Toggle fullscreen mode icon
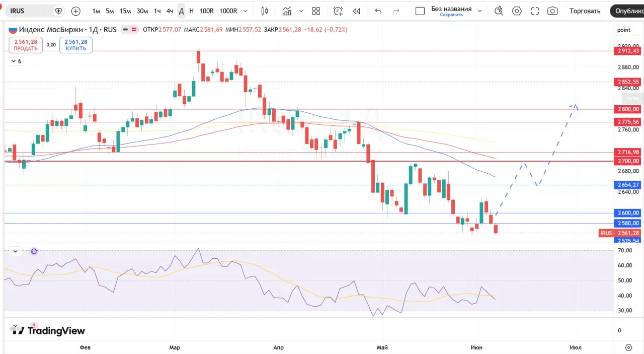The image size is (644, 354). pos(535,11)
